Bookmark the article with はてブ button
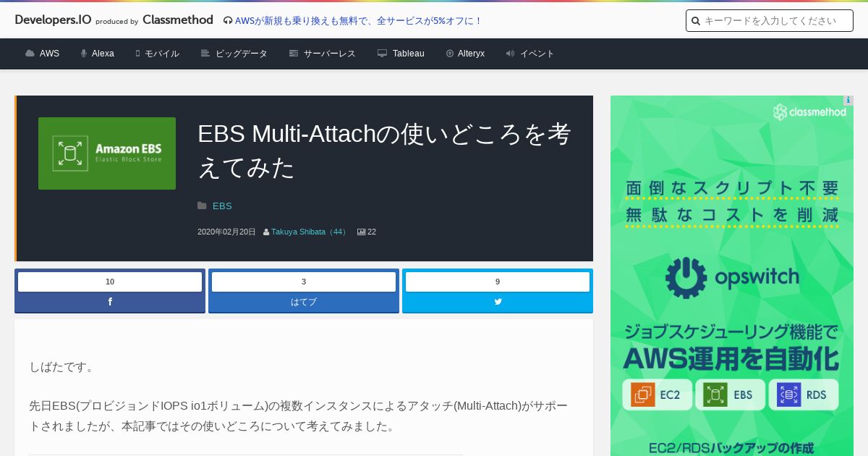 coord(304,302)
